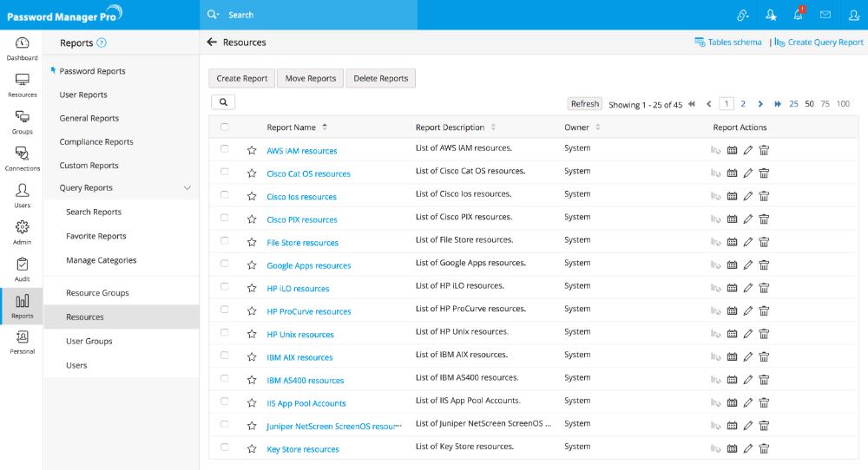The width and height of the screenshot is (868, 470).
Task: Go back using the arrow beside Resources
Action: click(212, 42)
